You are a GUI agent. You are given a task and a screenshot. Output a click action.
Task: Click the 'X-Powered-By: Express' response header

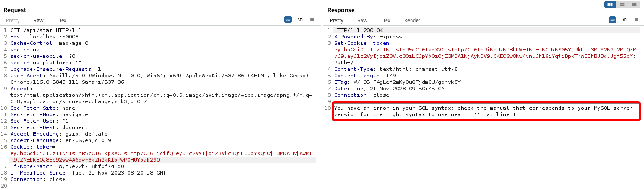click(368, 37)
